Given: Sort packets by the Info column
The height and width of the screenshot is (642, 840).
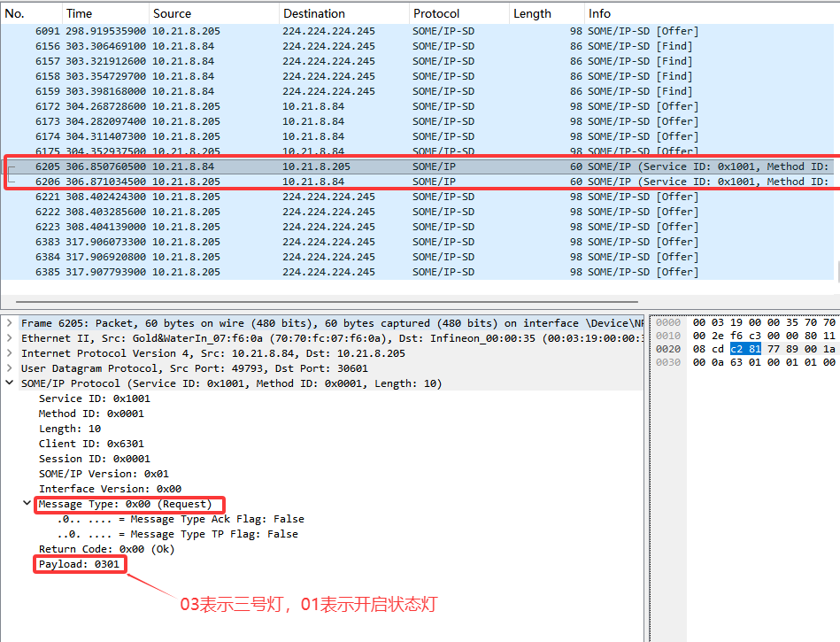Looking at the screenshot, I should tap(712, 13).
